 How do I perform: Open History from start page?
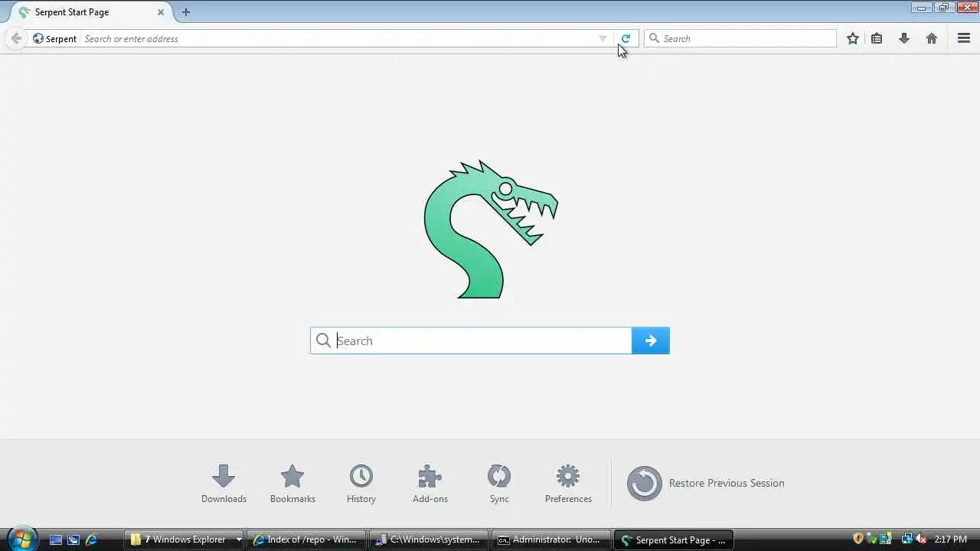click(x=361, y=484)
